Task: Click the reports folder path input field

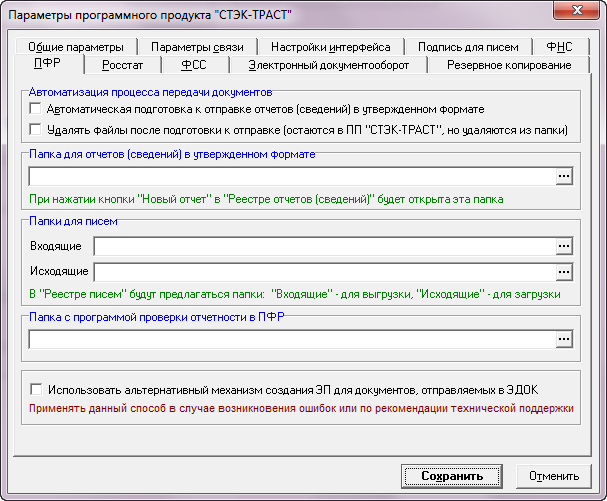Action: pyautogui.click(x=293, y=177)
